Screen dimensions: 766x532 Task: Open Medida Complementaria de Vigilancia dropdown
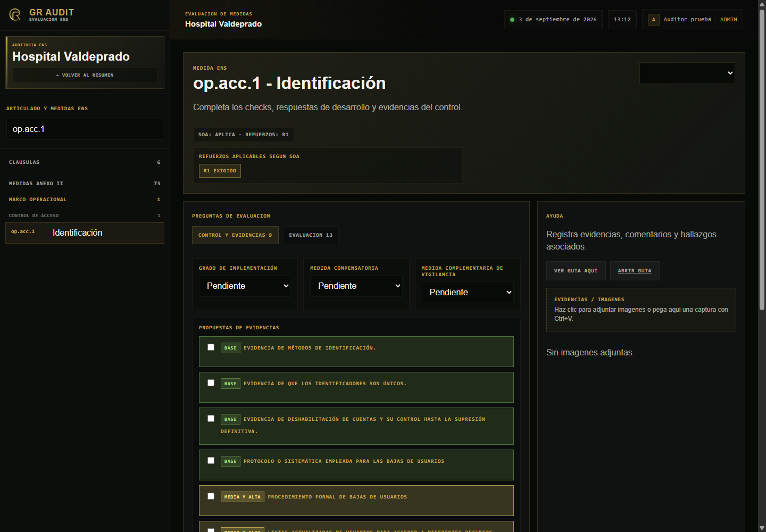pos(468,292)
